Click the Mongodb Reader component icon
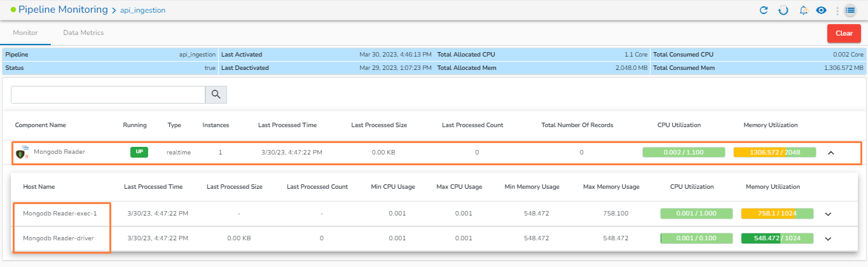The height and width of the screenshot is (267, 868). pyautogui.click(x=21, y=153)
